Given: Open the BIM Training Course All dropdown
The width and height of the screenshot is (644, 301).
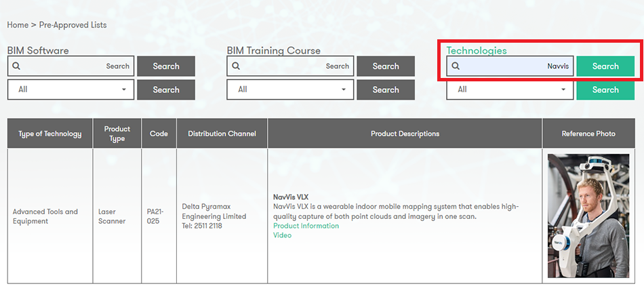Looking at the screenshot, I should click(x=290, y=89).
